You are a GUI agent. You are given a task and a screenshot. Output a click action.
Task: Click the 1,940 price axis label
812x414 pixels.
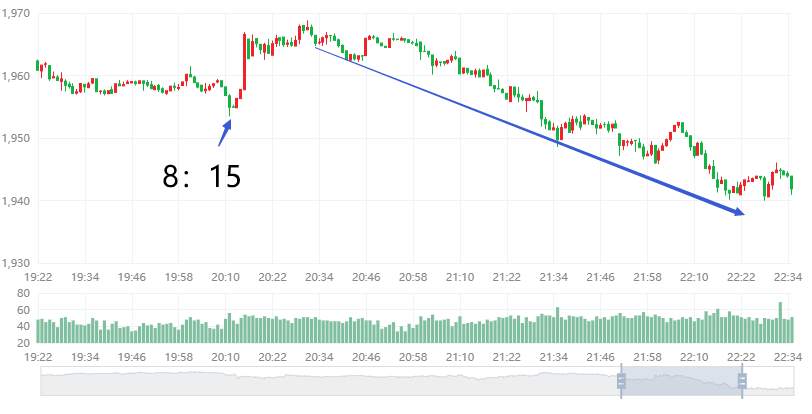(x=16, y=201)
